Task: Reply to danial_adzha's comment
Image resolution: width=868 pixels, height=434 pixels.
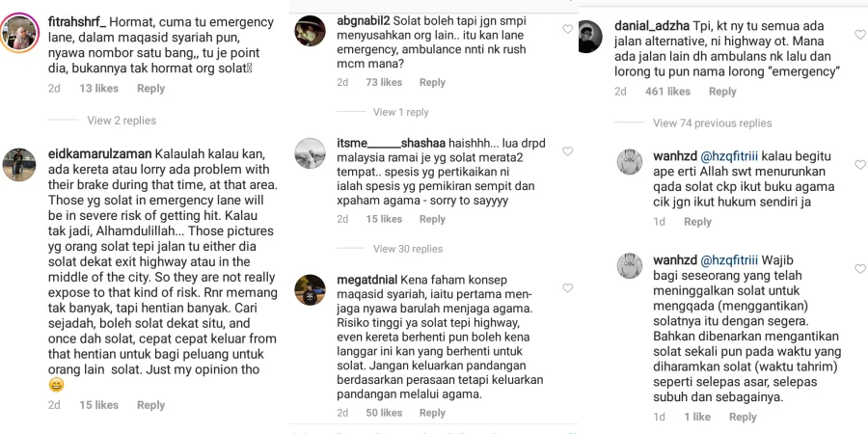Action: 722,92
